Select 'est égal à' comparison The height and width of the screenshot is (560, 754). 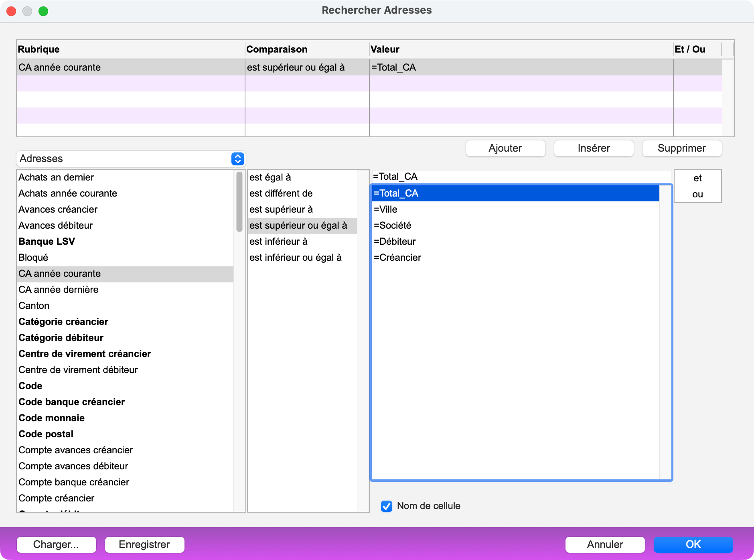pos(270,177)
